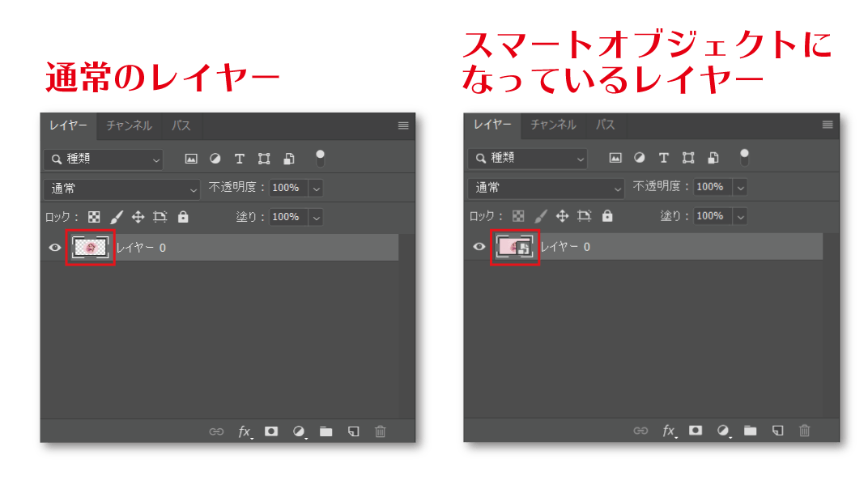Viewport: 868px width, 480px height.
Task: Expand 塗り arrow in left panel
Action: point(316,217)
